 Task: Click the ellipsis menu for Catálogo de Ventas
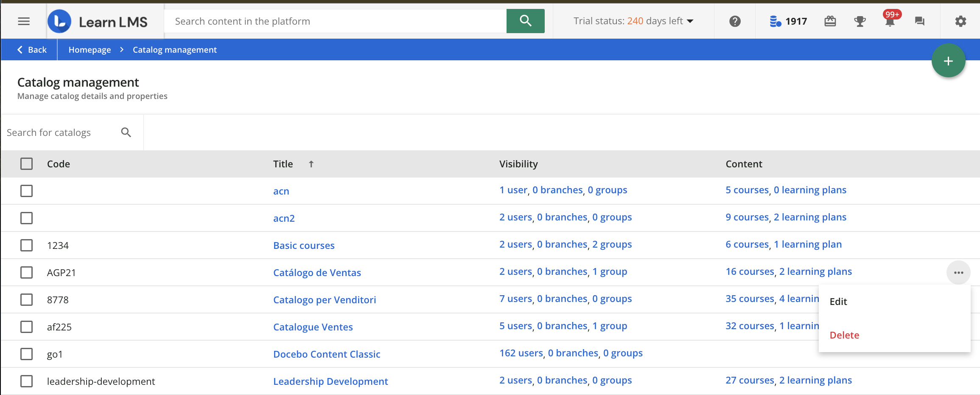(958, 273)
